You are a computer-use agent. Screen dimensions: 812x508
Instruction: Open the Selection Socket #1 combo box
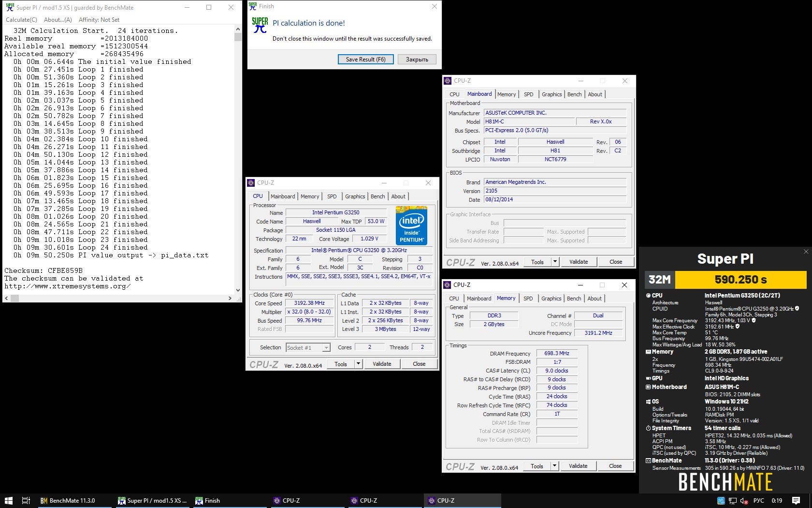coord(308,347)
